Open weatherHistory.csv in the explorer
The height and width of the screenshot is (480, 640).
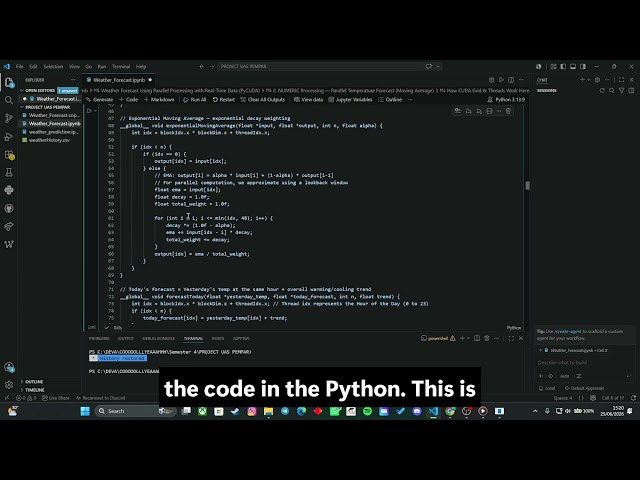point(49,140)
